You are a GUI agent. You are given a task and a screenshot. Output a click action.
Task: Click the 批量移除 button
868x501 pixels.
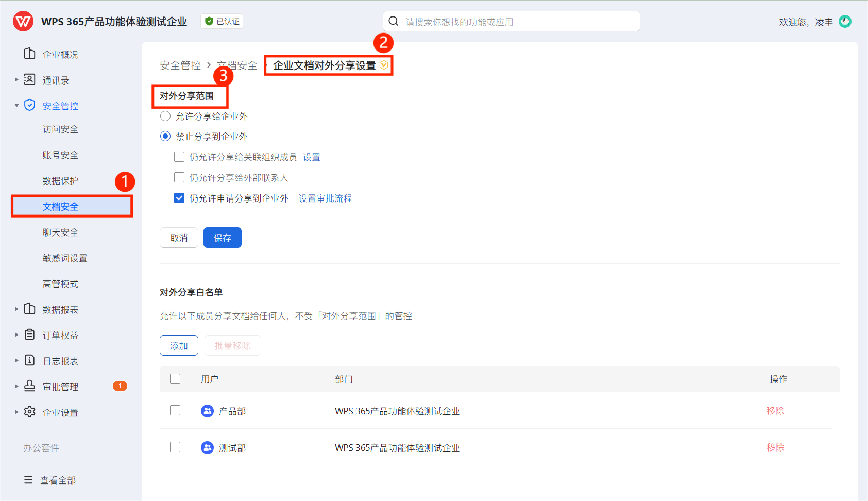[233, 345]
